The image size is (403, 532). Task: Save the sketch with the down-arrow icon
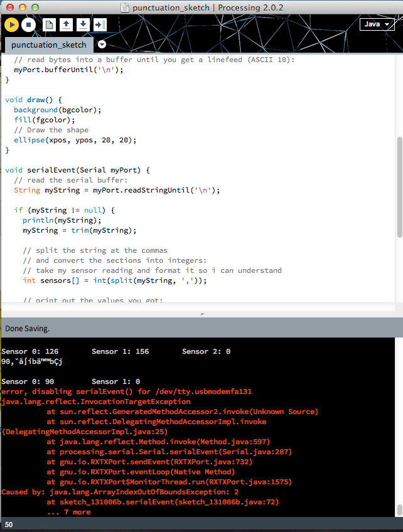82,25
